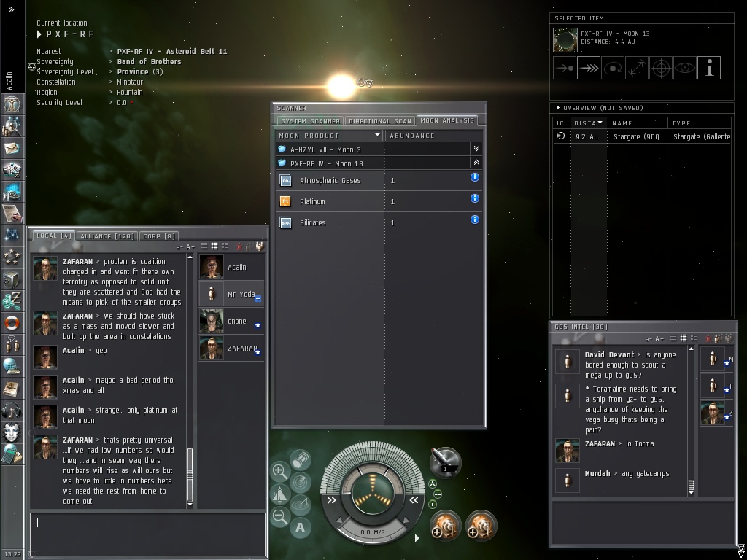Expand the HUD module panel arrow
Viewport: 747px width, 560px height.
417,537
